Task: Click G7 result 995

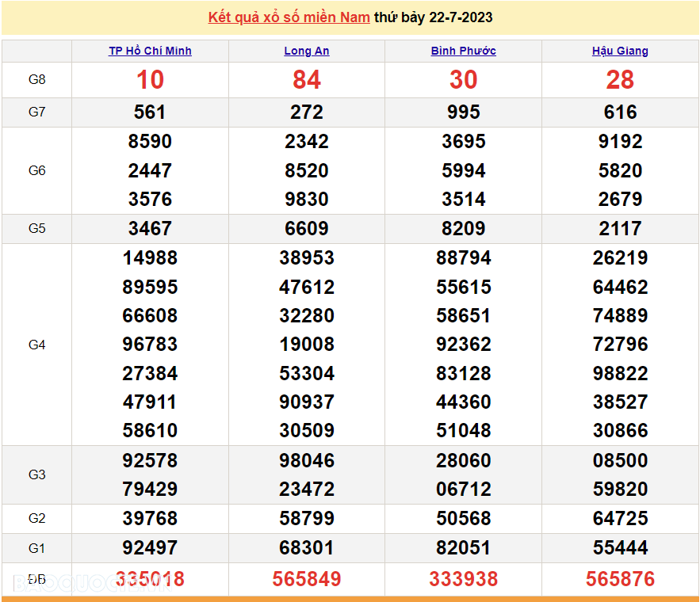Action: [x=464, y=112]
